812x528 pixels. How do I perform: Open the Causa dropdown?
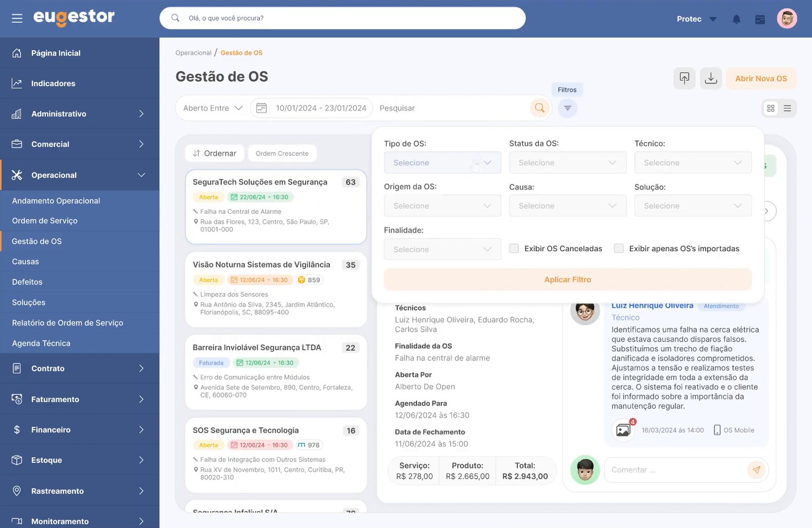coord(568,206)
